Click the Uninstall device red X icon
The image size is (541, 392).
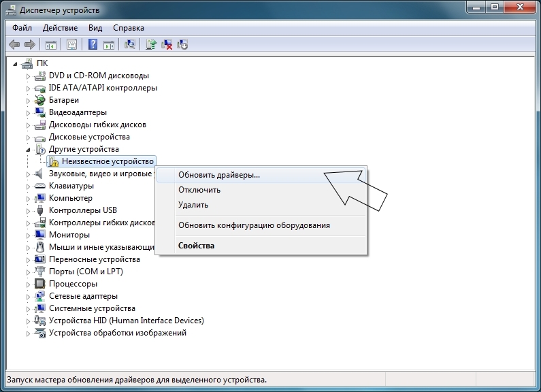pyautogui.click(x=167, y=45)
